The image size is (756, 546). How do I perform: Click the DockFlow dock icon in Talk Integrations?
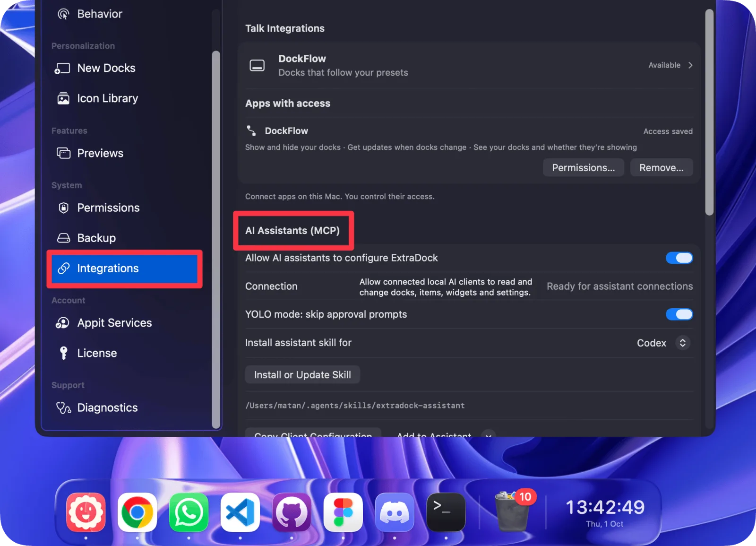point(257,66)
